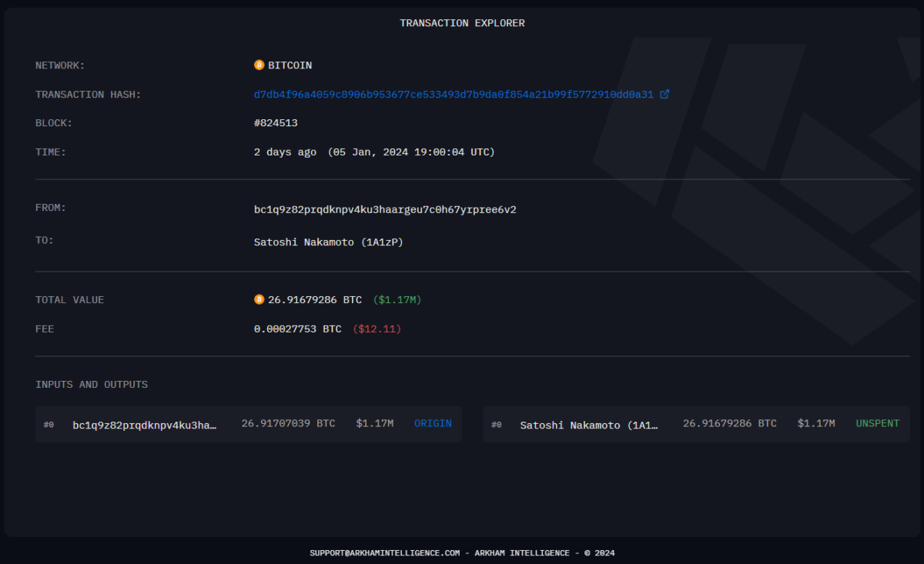Select the TRANSACTION EXPLORER header tab
Viewport: 924px width, 564px height.
(x=461, y=22)
